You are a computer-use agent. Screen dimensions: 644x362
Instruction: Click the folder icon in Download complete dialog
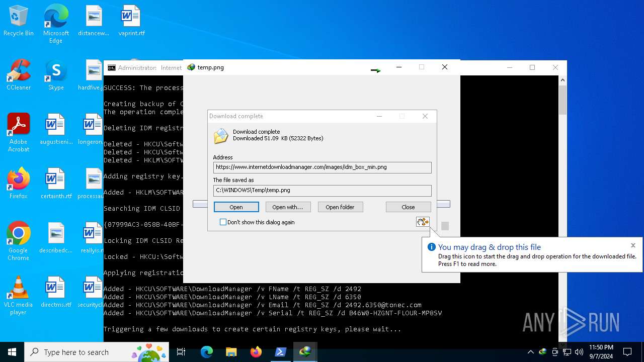coord(221,136)
